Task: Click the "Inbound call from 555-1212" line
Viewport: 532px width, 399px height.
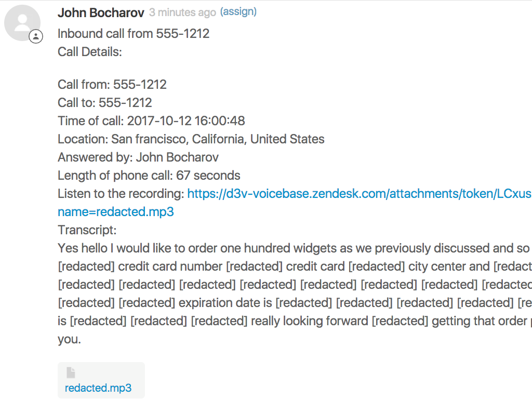Action: tap(134, 34)
